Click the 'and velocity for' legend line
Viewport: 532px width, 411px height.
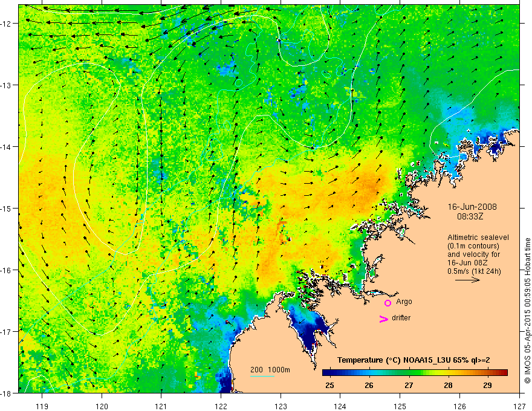click(473, 254)
